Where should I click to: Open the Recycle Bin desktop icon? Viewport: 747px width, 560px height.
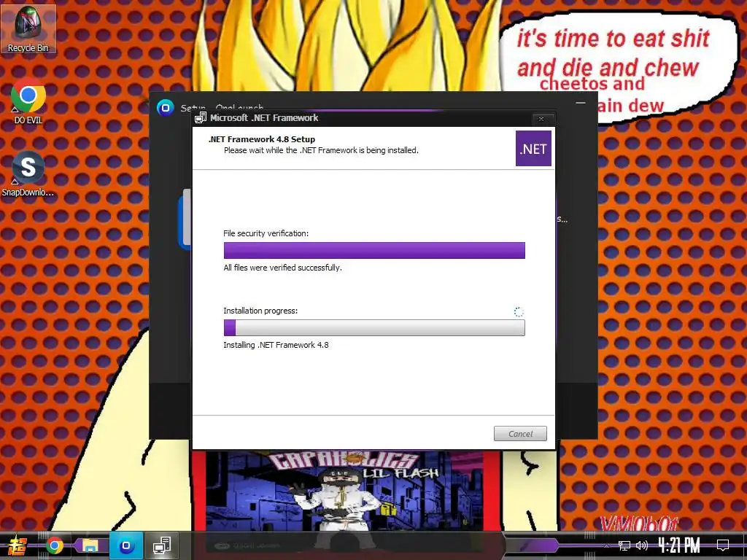(28, 29)
